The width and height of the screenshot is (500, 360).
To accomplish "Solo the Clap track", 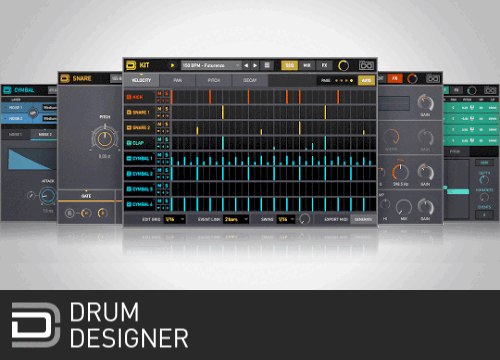I will point(167,139).
